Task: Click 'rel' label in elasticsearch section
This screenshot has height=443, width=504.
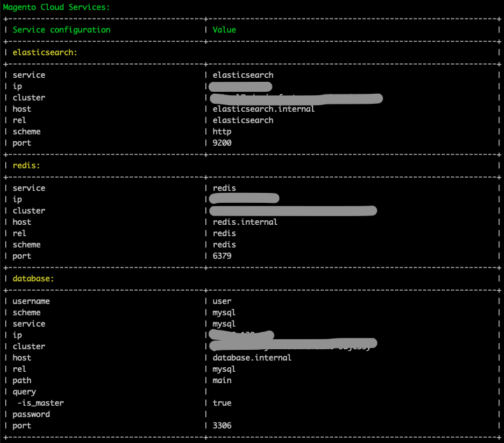Action: 19,120
